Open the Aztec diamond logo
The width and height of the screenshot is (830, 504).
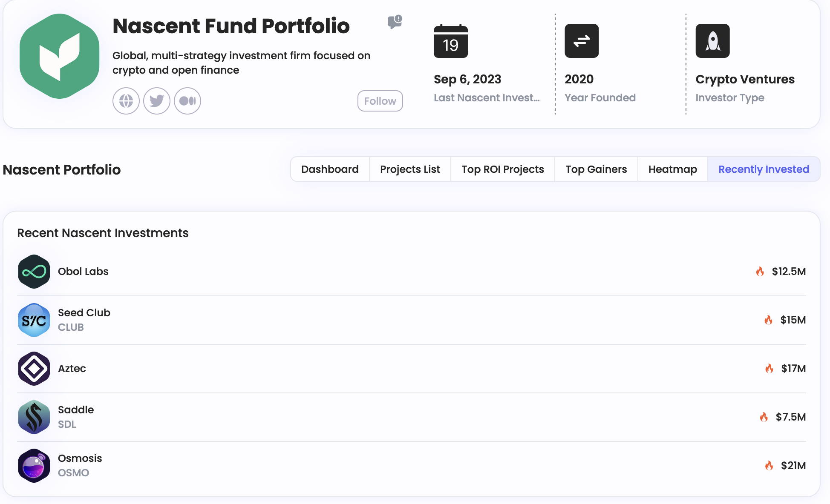(x=34, y=369)
